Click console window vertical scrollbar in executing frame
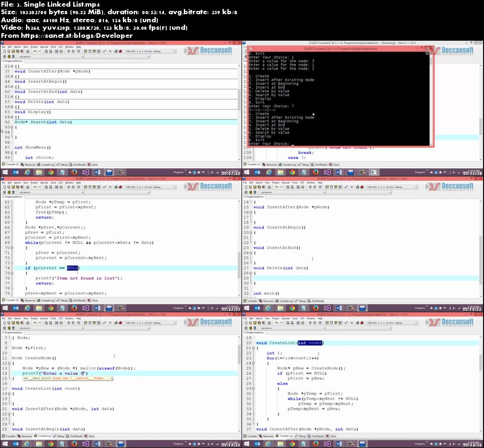Viewport: 484px width, 448px height. [x=431, y=98]
